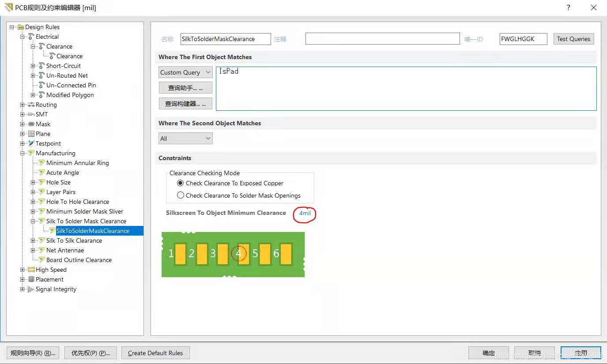The image size is (607, 364).
Task: Click the Un-Routed Net rule icon
Action: tap(42, 75)
